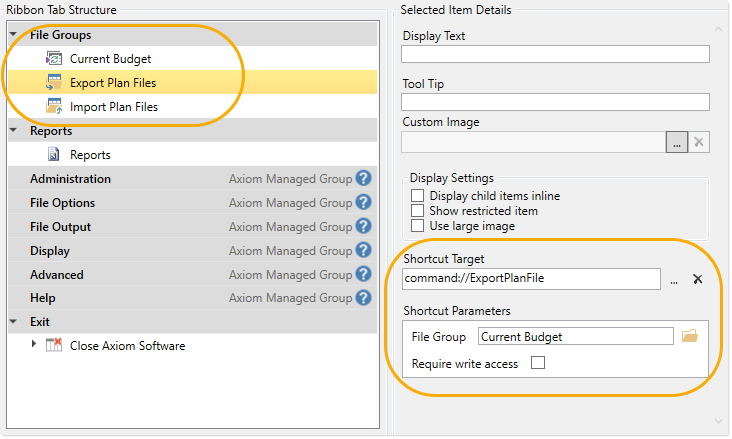This screenshot has width=732, height=439.
Task: Browse for Custom Image with ellipsis button
Action: [x=677, y=142]
